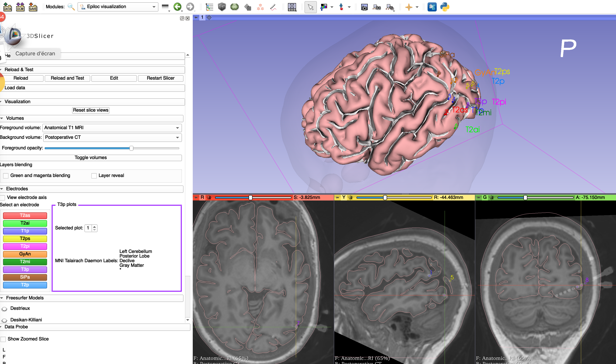The height and width of the screenshot is (364, 616).
Task: Enable the Layer reveal checkbox
Action: point(94,176)
